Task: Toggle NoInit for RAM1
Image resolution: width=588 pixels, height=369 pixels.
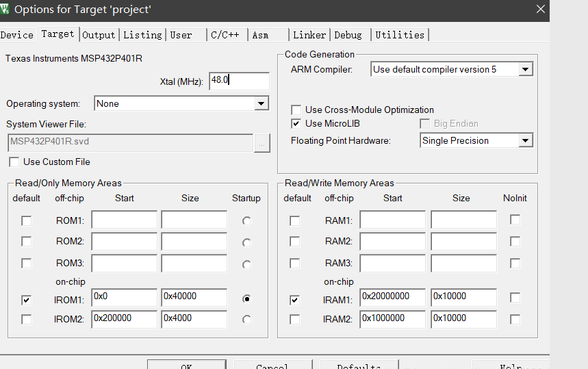Action: [515, 220]
